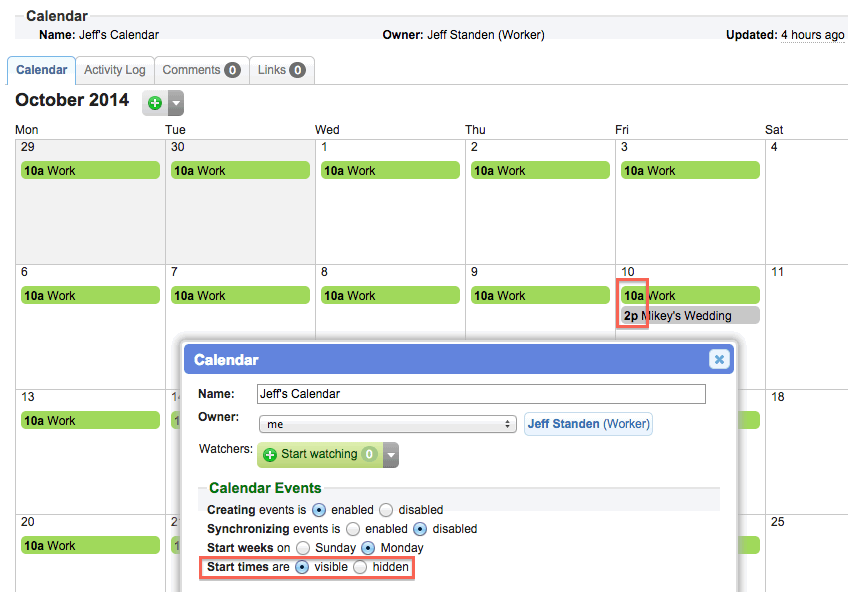
Task: Open 10a Work event on October 10
Action: (690, 295)
